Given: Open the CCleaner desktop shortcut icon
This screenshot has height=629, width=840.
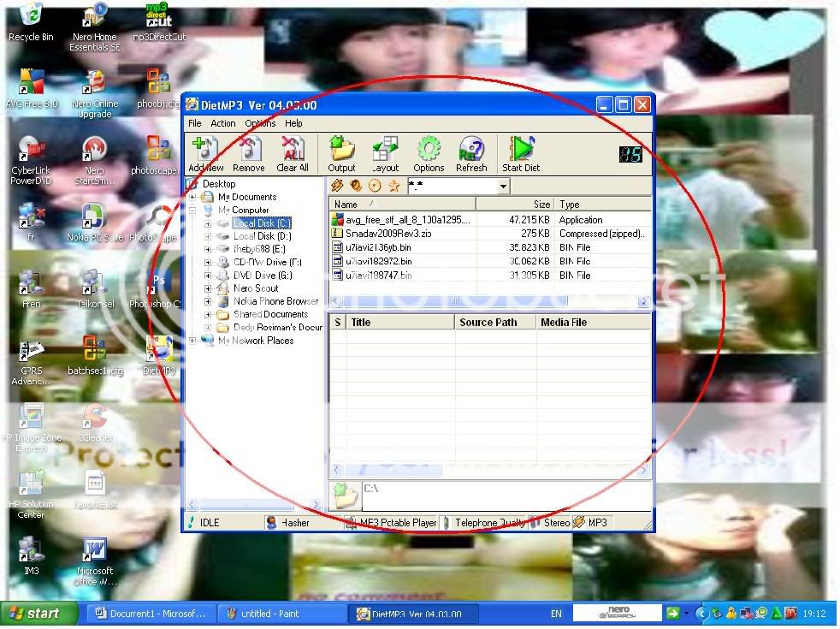Looking at the screenshot, I should point(94,418).
